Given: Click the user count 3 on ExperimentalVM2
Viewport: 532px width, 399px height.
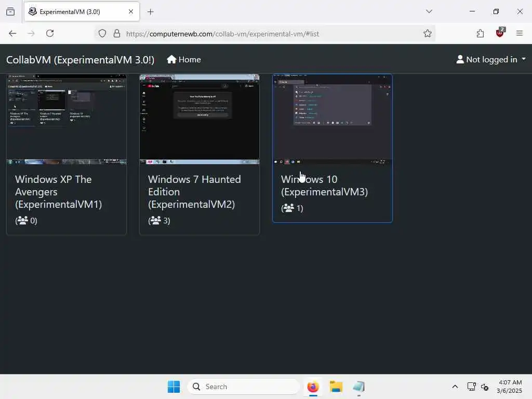Looking at the screenshot, I should [x=159, y=220].
